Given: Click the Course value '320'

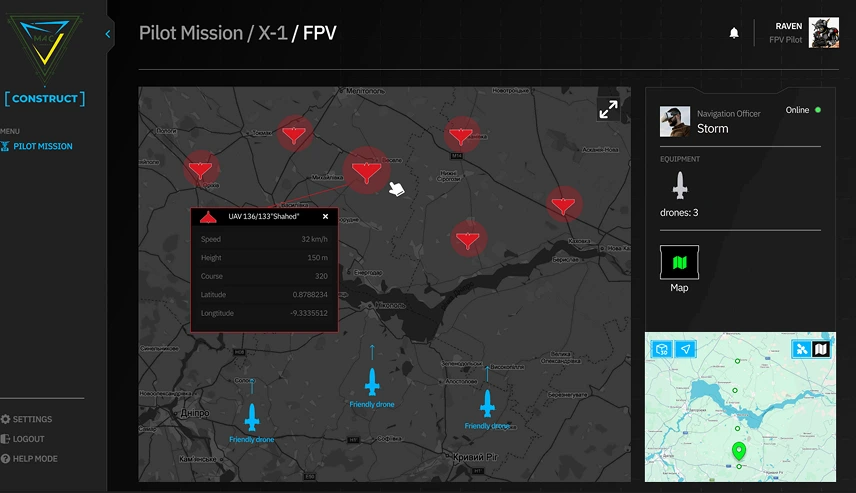Looking at the screenshot, I should (321, 276).
